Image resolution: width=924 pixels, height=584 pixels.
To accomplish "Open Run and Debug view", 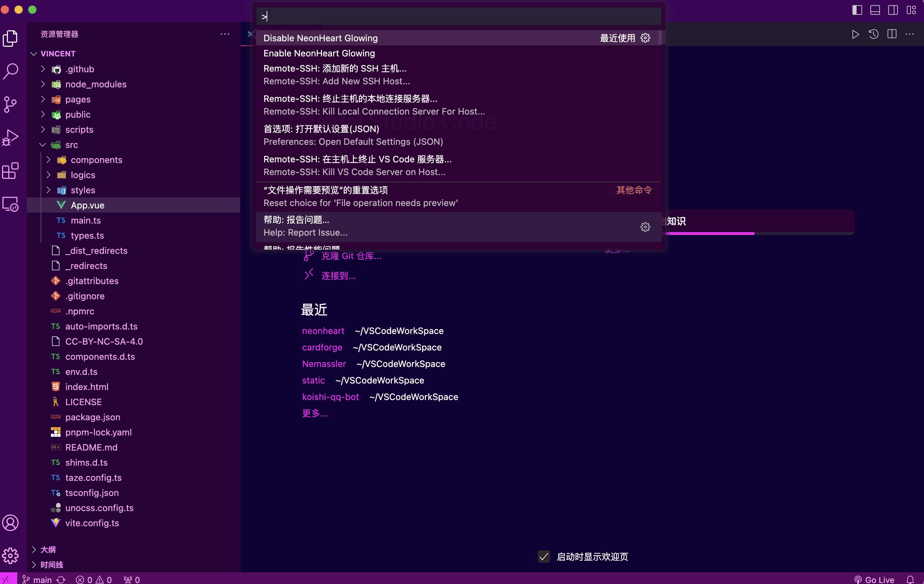I will coord(10,137).
